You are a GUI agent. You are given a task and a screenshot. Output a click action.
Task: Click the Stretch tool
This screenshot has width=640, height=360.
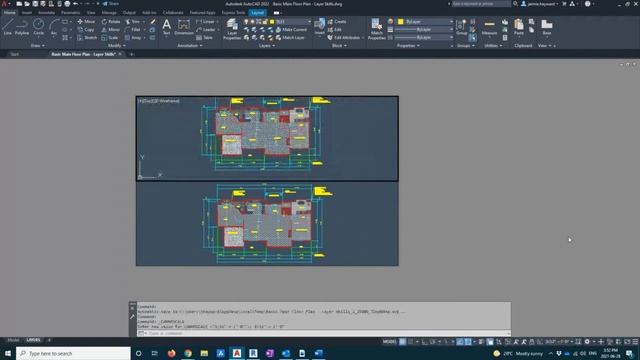click(x=87, y=38)
